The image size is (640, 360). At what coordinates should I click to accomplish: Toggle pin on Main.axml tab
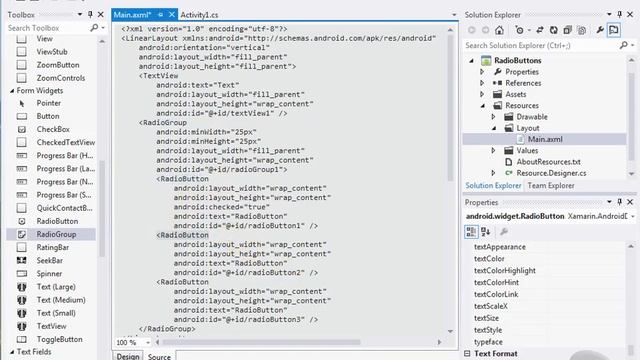(160, 15)
